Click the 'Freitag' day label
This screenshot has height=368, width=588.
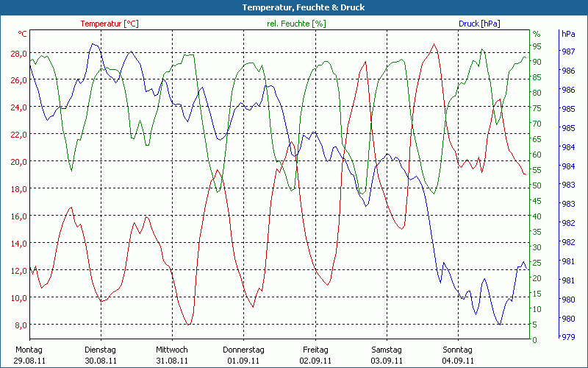click(x=315, y=350)
